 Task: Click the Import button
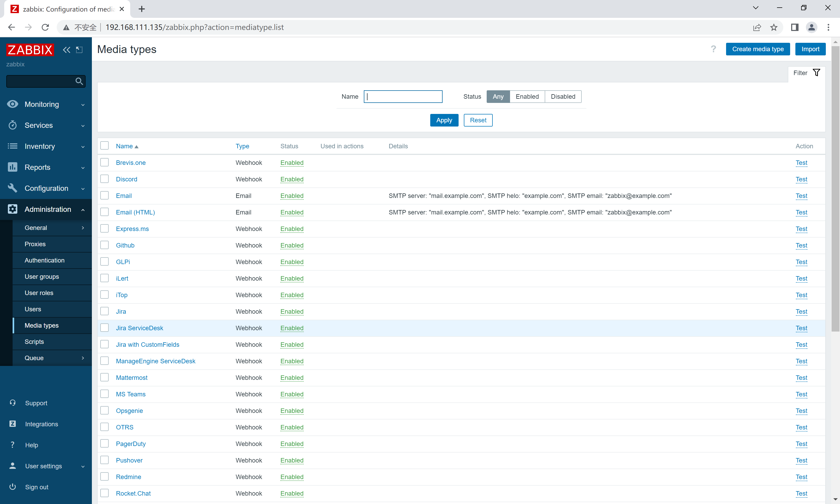point(810,49)
